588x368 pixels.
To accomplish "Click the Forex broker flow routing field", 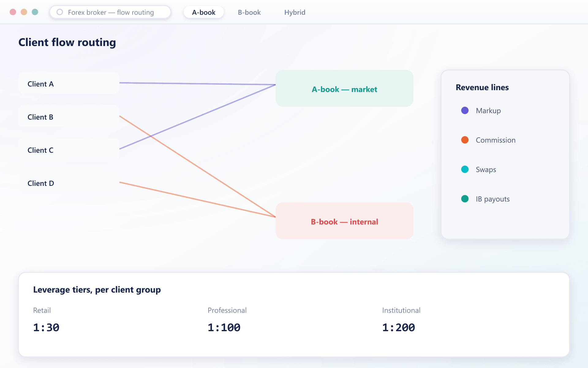I will [110, 12].
